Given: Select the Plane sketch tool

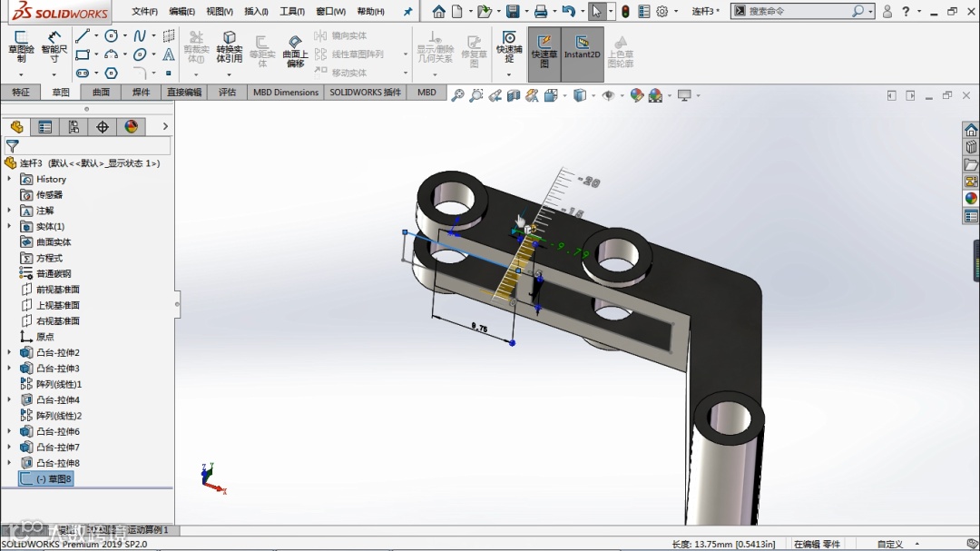Looking at the screenshot, I should [x=169, y=36].
